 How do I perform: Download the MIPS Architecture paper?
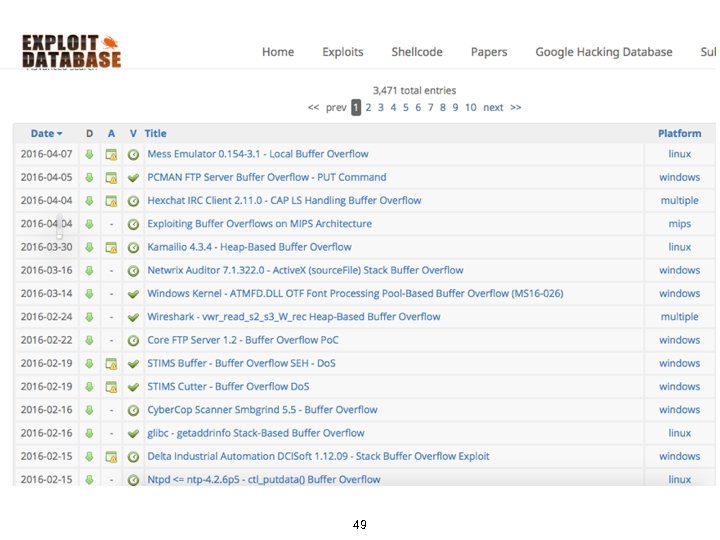[x=89, y=224]
